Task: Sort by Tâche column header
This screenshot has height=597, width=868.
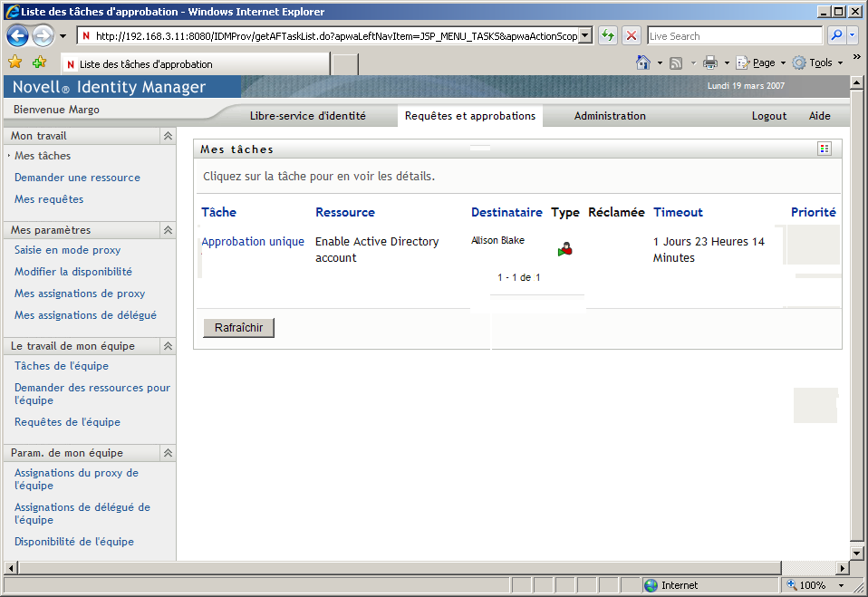Action: (218, 213)
